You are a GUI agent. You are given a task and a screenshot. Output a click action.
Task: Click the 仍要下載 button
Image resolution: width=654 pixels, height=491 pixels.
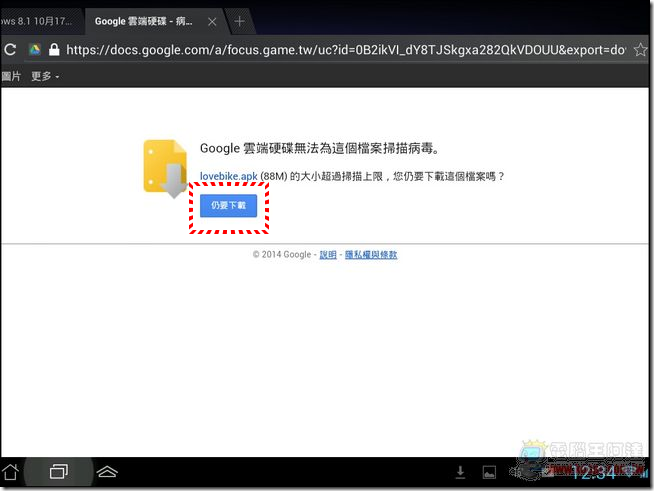click(229, 206)
